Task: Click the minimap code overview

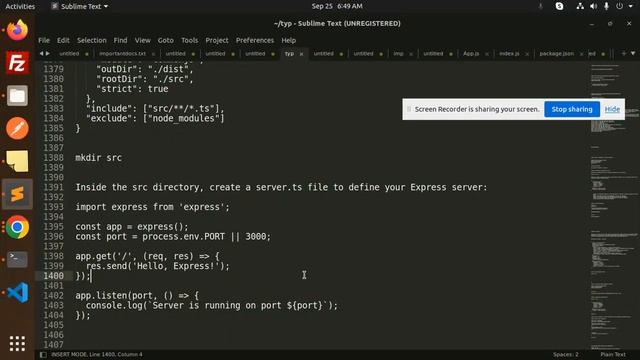Action: [x=614, y=206]
